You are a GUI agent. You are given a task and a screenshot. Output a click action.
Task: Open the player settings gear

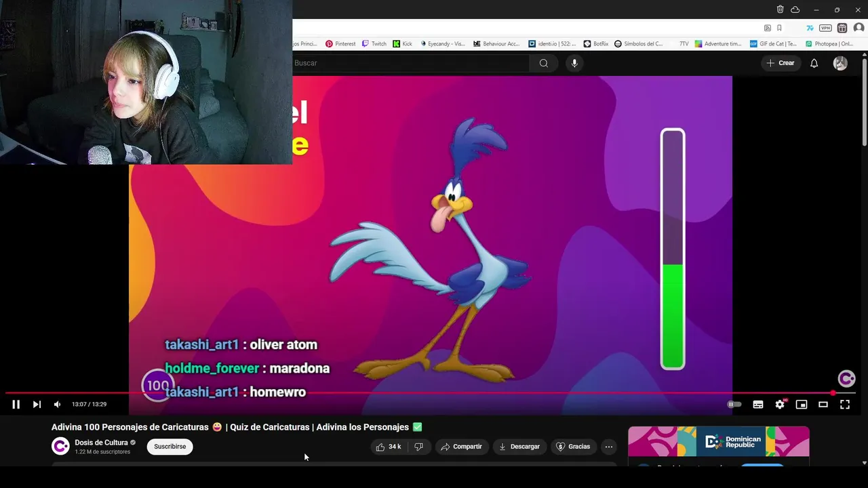click(x=780, y=404)
